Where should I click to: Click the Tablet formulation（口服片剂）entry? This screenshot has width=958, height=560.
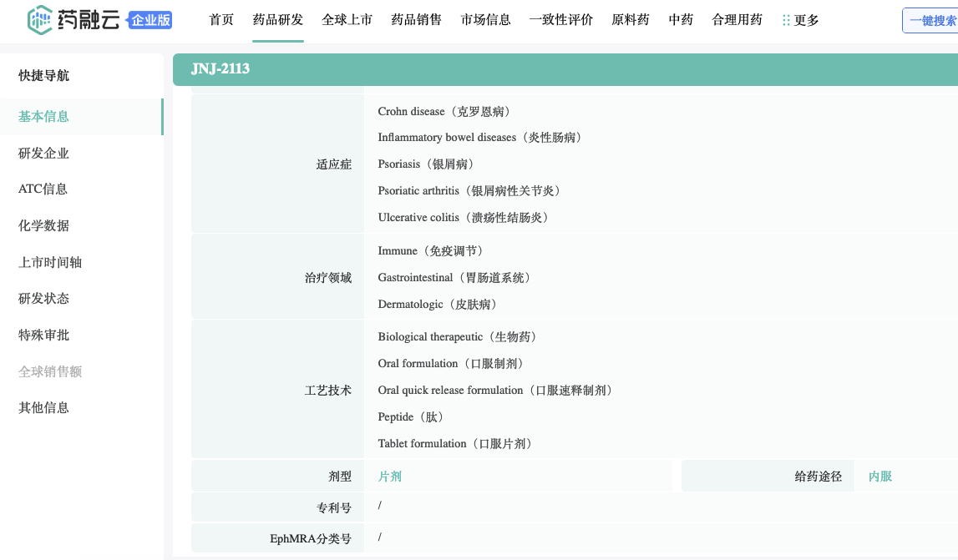455,443
